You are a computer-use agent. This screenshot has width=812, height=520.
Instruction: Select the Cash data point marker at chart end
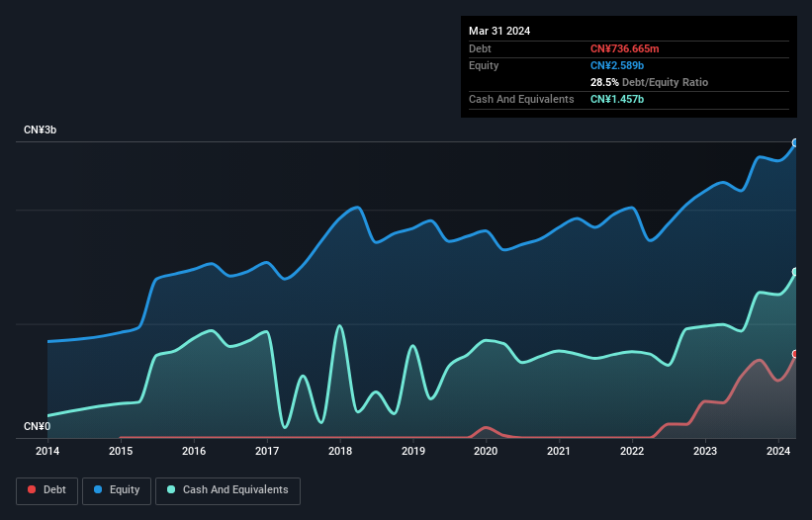tap(795, 272)
